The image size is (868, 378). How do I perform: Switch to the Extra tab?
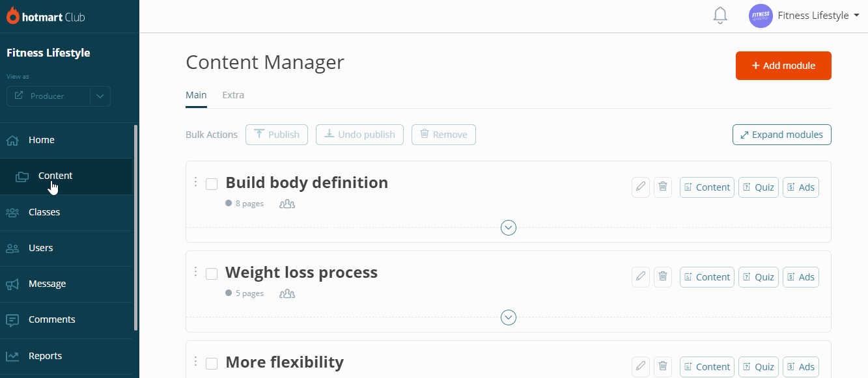(233, 95)
